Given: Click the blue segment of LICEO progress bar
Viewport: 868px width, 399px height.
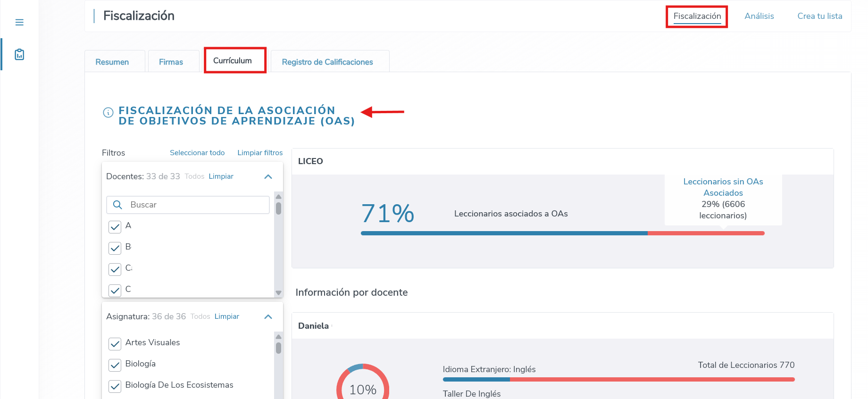Looking at the screenshot, I should point(504,233).
